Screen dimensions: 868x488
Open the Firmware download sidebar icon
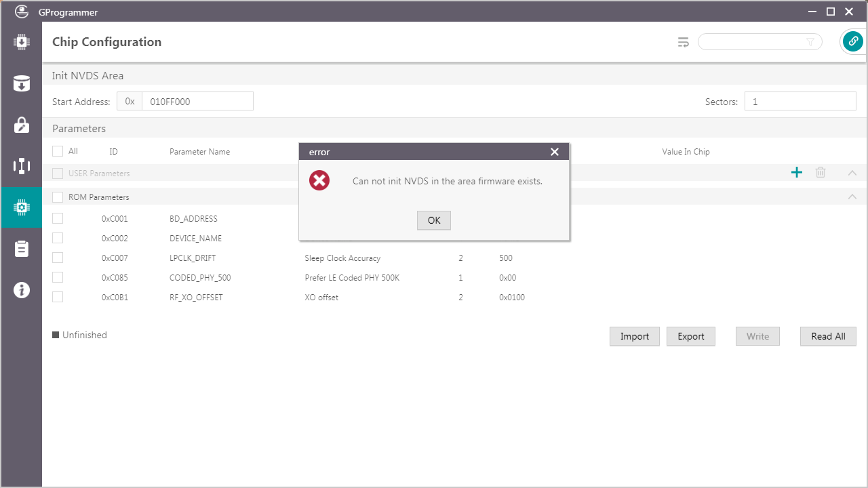coord(21,42)
